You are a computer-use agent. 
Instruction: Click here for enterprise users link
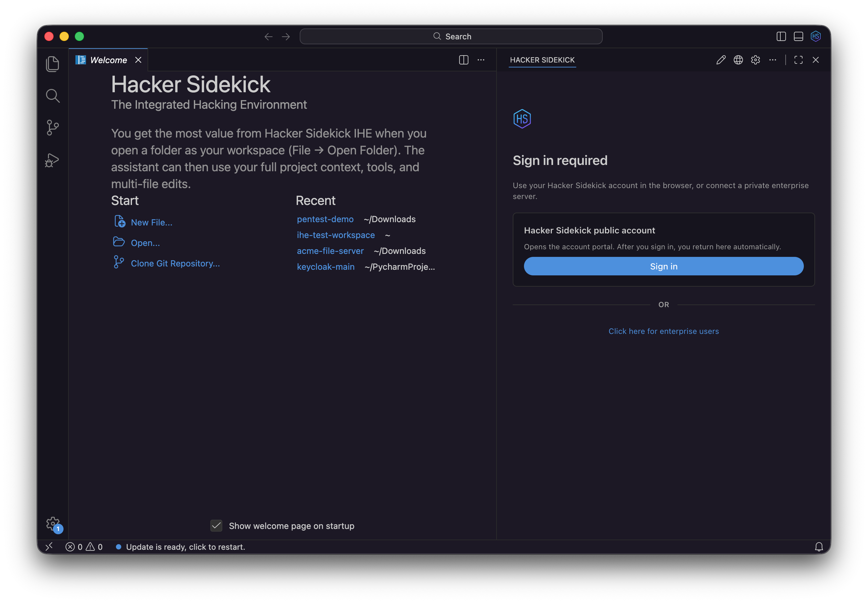[x=664, y=331]
